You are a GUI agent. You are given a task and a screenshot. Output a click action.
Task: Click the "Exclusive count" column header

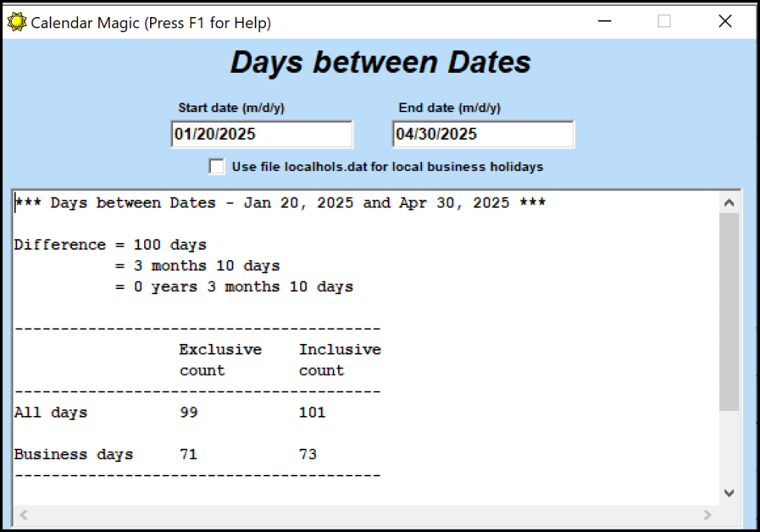(x=220, y=360)
